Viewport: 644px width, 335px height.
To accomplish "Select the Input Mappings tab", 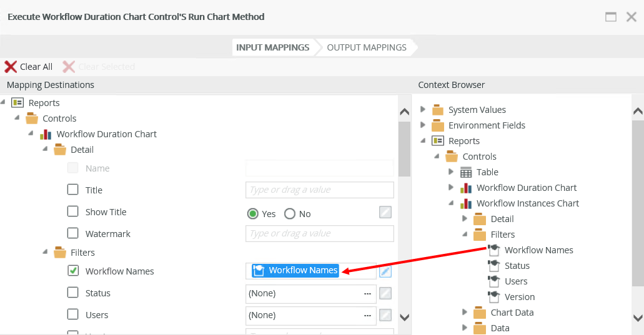I will point(272,47).
